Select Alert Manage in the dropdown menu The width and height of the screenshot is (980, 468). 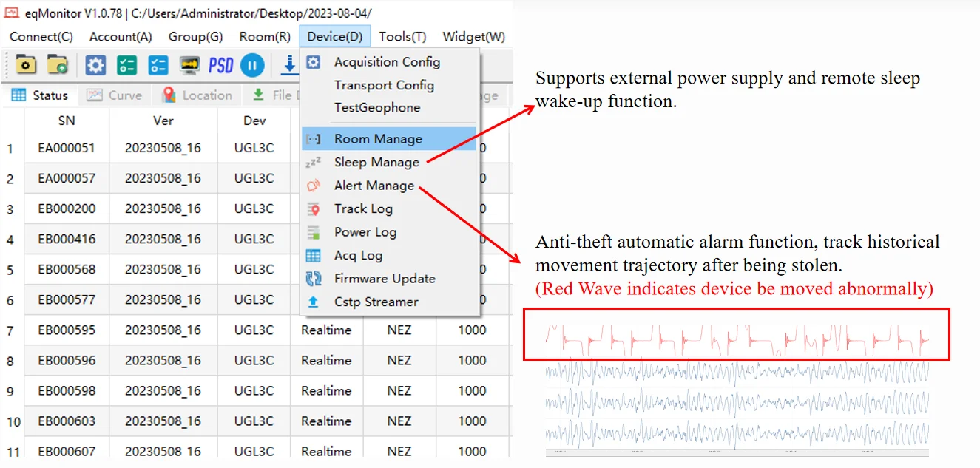pos(374,186)
